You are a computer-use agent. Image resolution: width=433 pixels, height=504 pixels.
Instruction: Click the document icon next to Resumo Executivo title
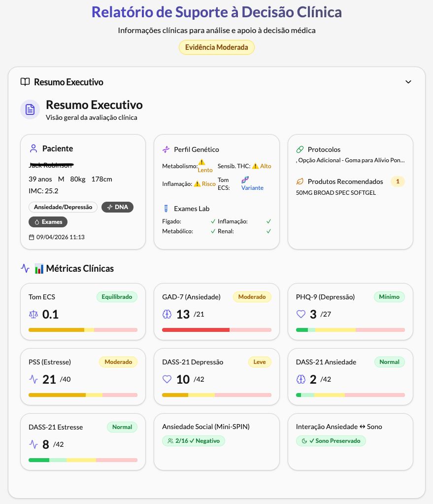point(30,109)
